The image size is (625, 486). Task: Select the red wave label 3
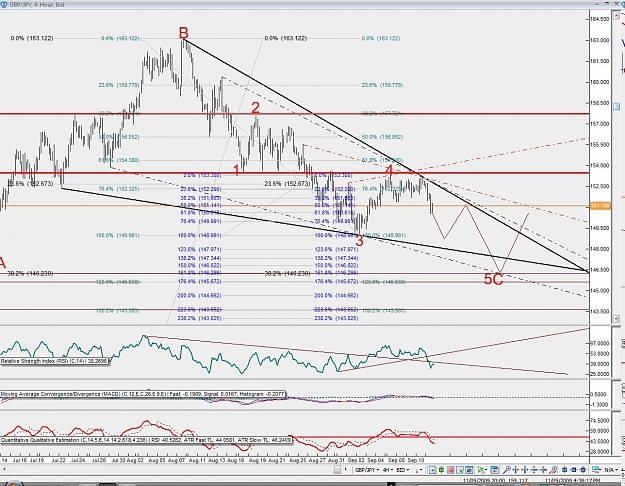pos(359,241)
